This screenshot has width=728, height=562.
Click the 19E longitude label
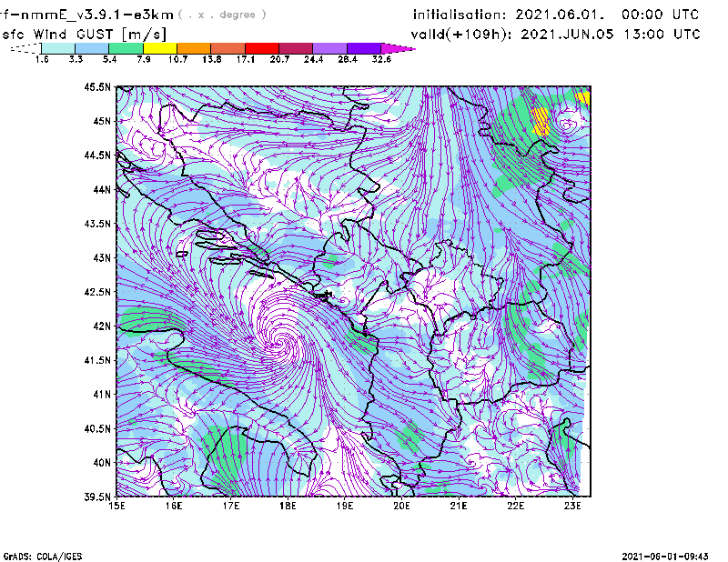[345, 506]
